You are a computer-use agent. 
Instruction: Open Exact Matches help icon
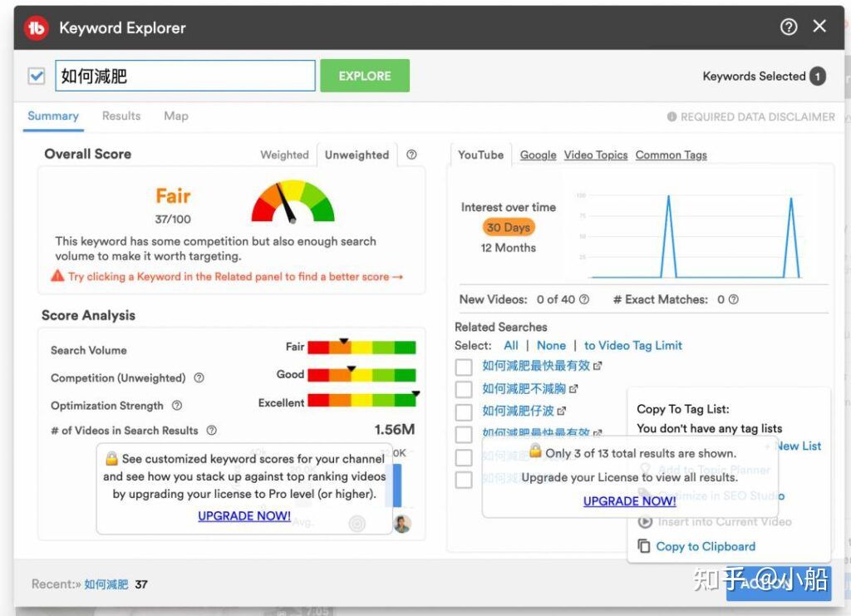tap(733, 299)
